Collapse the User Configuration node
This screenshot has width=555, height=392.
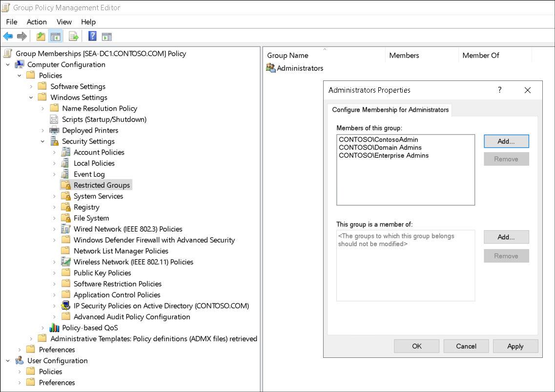tap(8, 360)
